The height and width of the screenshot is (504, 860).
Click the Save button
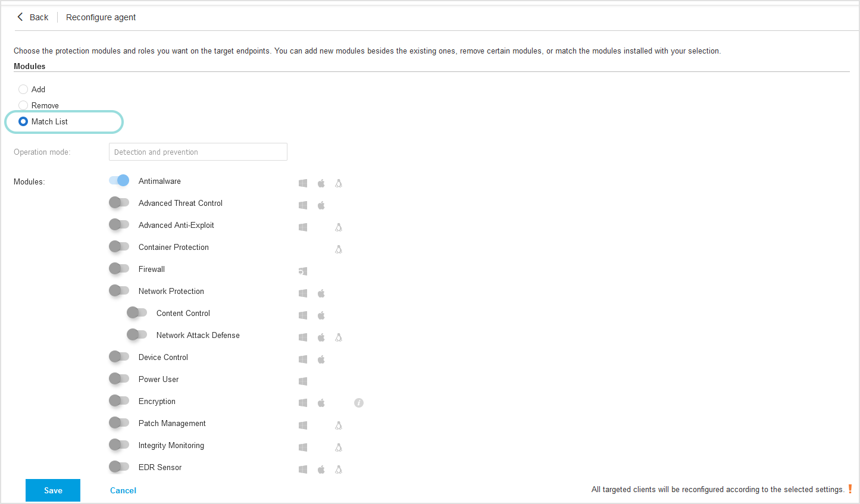(x=52, y=490)
